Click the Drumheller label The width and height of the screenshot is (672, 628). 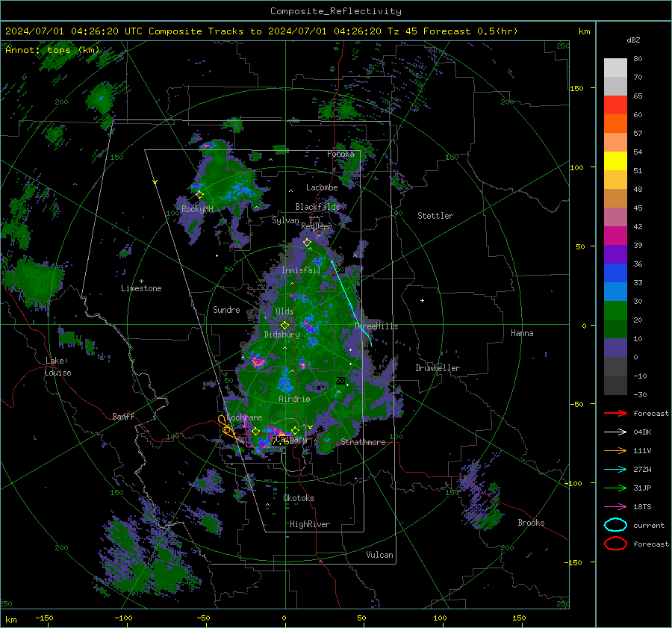[x=438, y=368]
